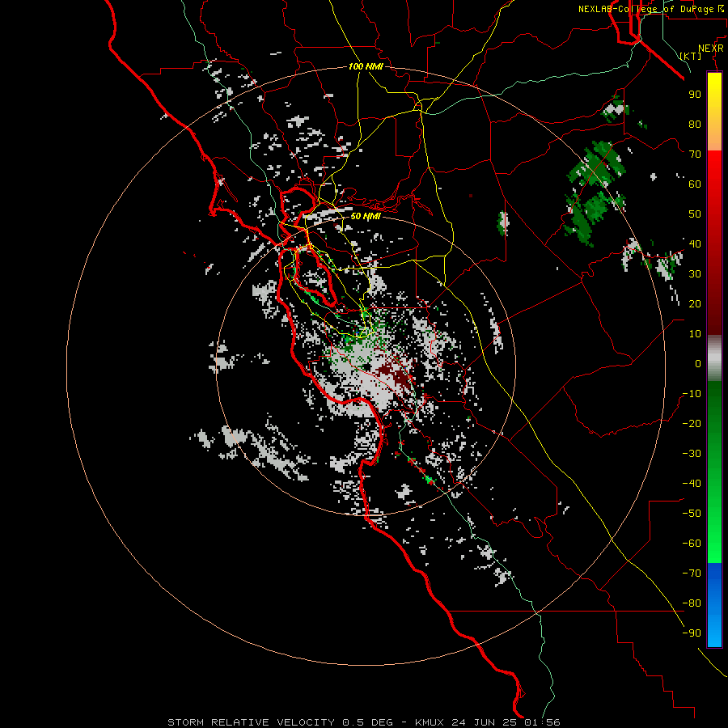This screenshot has height=728, width=728.
Task: Click the [KT] units label
Action: [691, 56]
